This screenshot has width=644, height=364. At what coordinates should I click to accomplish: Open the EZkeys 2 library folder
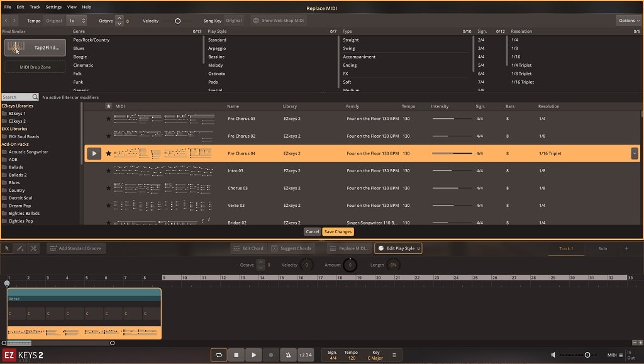click(x=17, y=121)
